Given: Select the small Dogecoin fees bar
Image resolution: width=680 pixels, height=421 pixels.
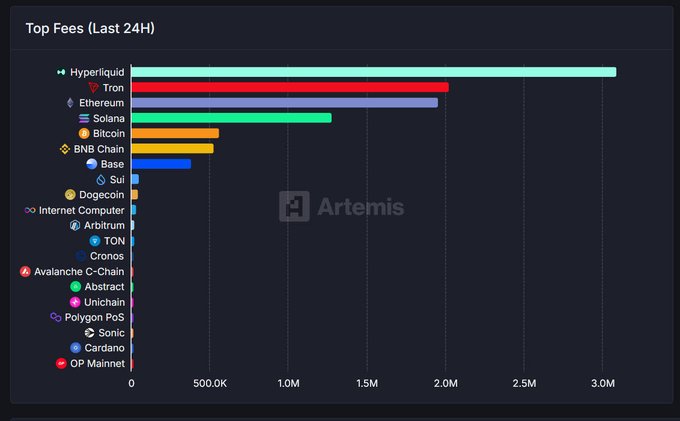Looking at the screenshot, I should (x=134, y=195).
